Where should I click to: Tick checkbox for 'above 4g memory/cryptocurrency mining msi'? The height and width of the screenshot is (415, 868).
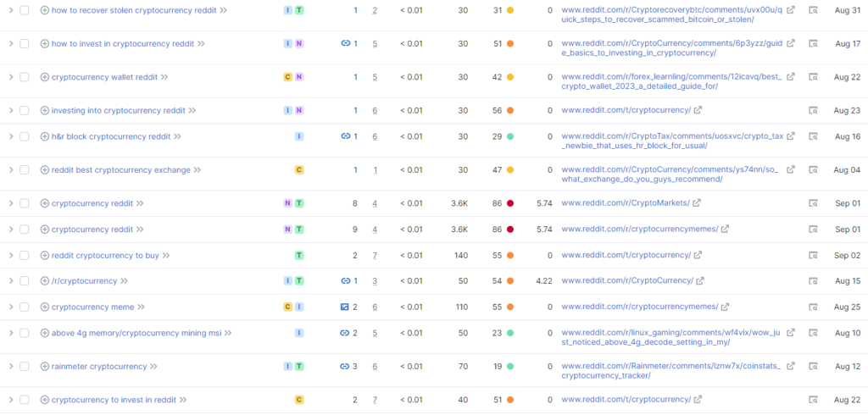coord(25,333)
